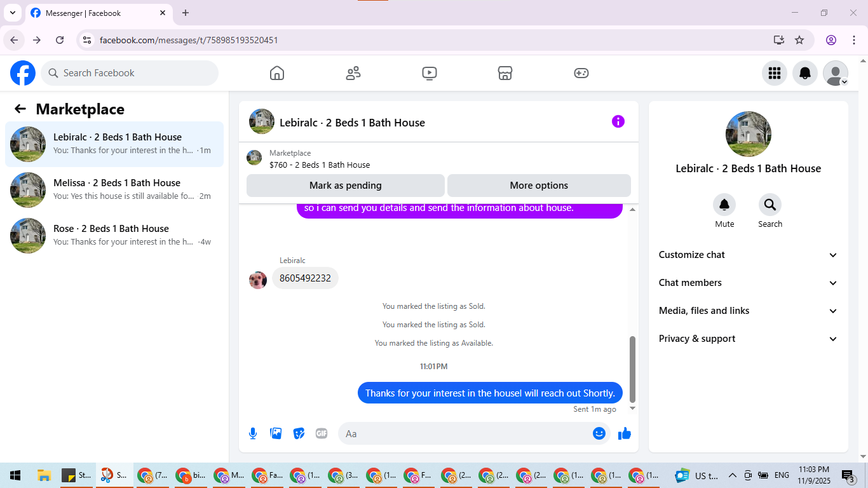Screen dimensions: 868x488
Task: Click the taskbar clock showing 11:03 PM
Action: click(814, 475)
